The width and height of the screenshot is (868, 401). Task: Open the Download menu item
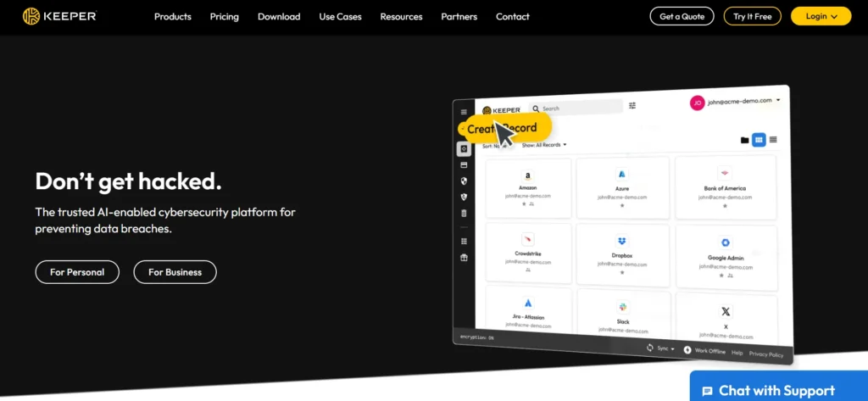[279, 17]
